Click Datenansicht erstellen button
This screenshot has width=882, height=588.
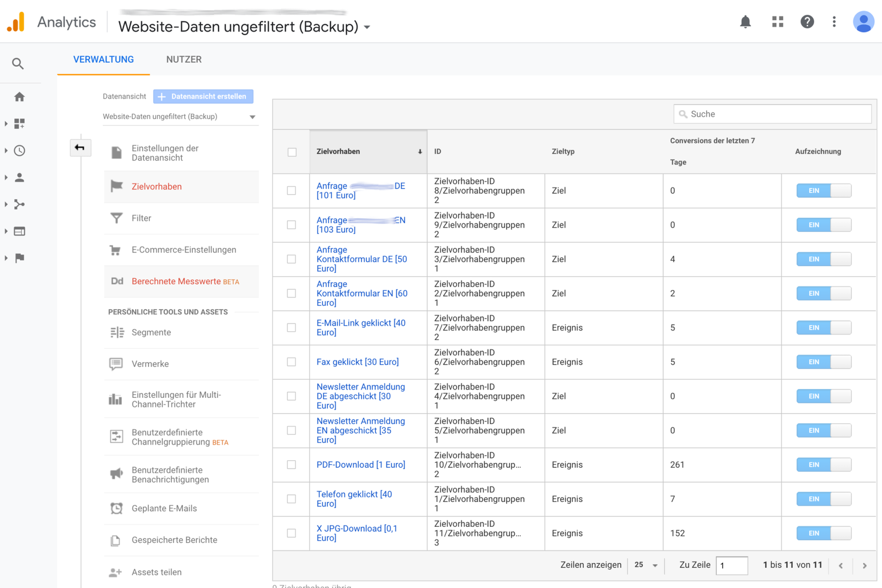(203, 96)
